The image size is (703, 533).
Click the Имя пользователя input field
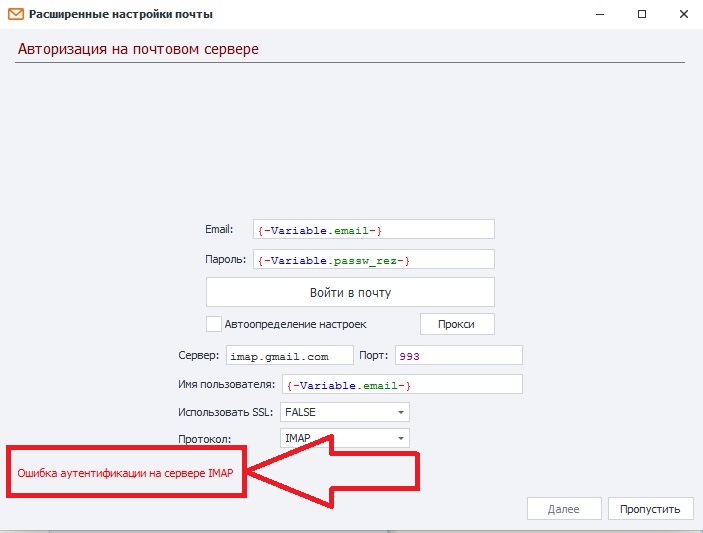click(x=402, y=385)
